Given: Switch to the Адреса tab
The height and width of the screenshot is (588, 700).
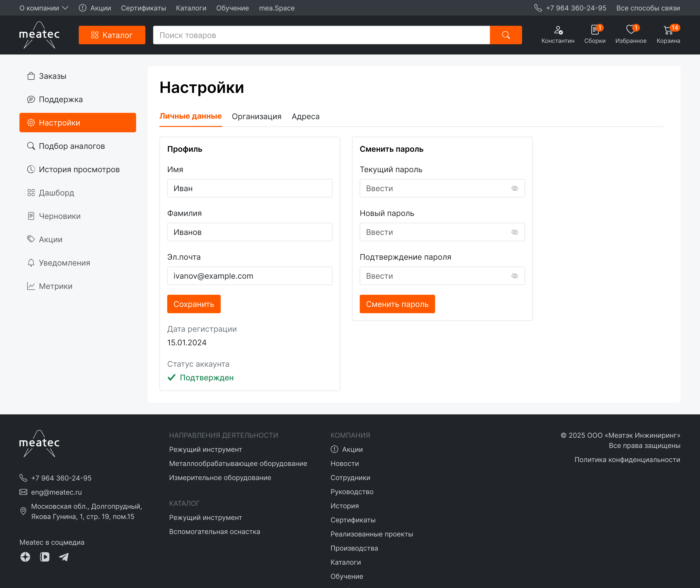Looking at the screenshot, I should point(305,116).
